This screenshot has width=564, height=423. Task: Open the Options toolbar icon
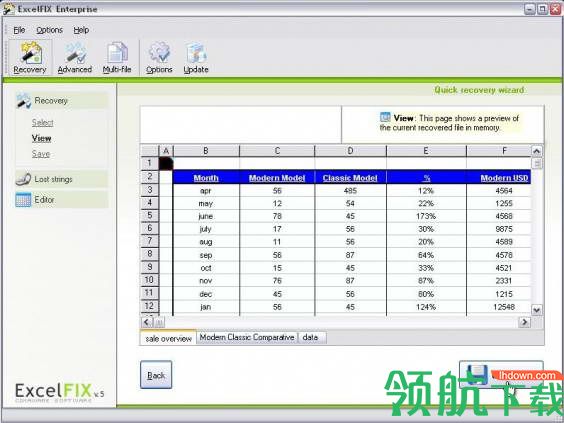(x=159, y=58)
